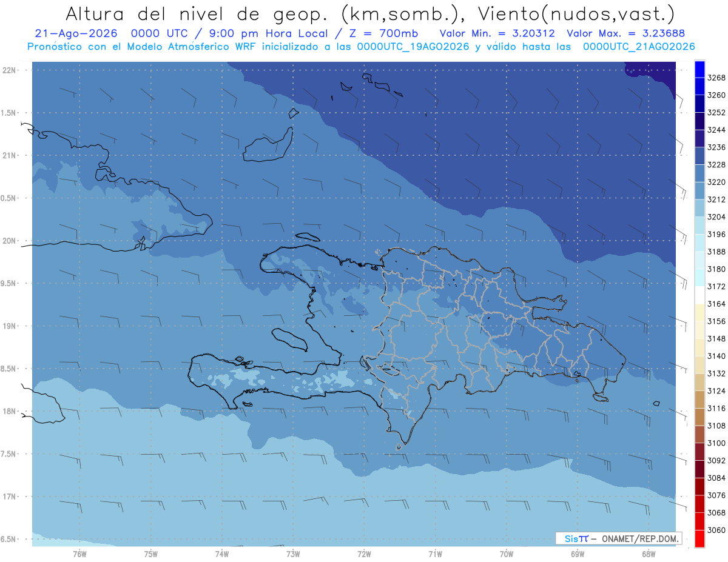The width and height of the screenshot is (728, 562).
Task: Click the color bar value '3236'
Action: point(716,147)
